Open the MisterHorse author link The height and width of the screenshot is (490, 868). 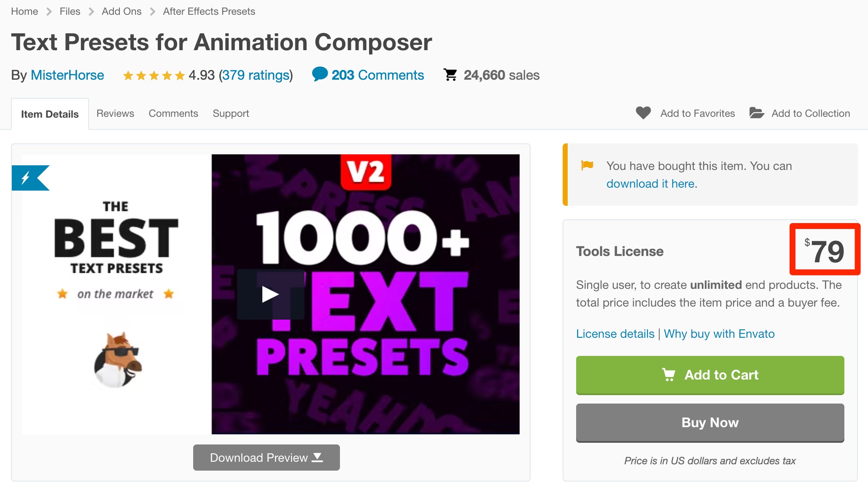[67, 75]
